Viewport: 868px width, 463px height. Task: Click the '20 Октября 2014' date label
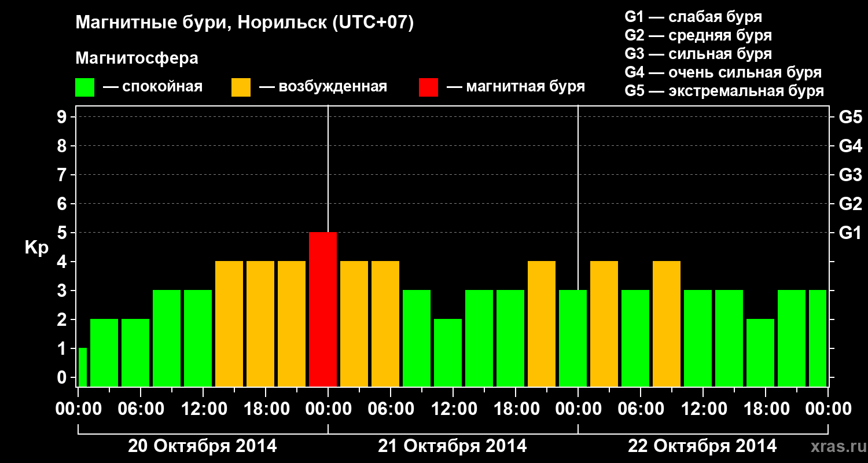203,446
